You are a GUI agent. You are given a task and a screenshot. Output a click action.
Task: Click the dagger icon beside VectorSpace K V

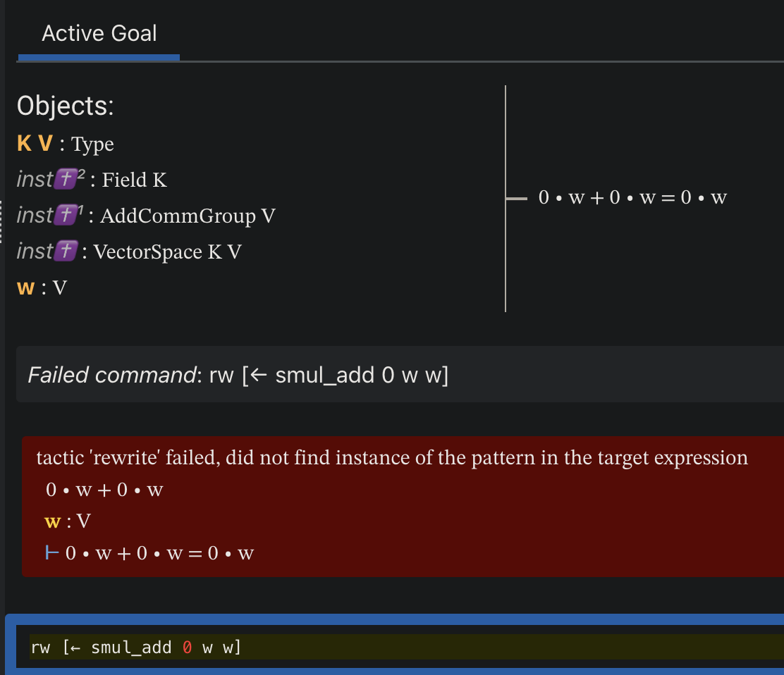pyautogui.click(x=66, y=252)
